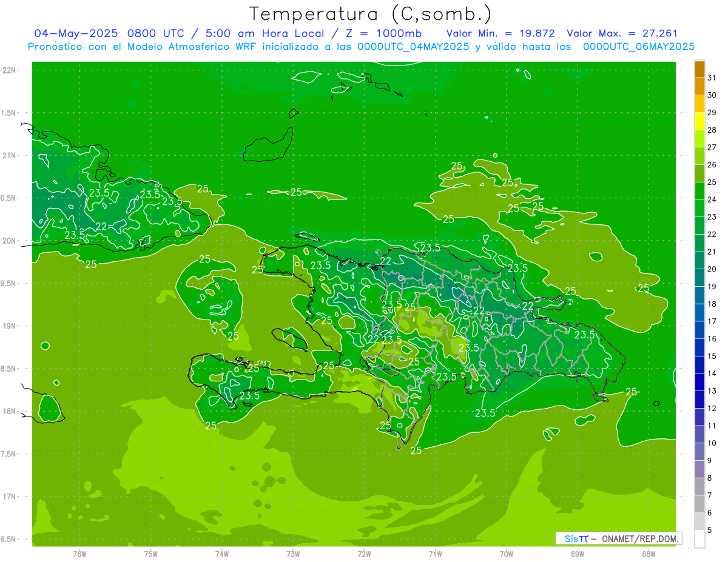Click the legend value "20"
Image resolution: width=728 pixels, height=562 pixels.
click(x=712, y=269)
